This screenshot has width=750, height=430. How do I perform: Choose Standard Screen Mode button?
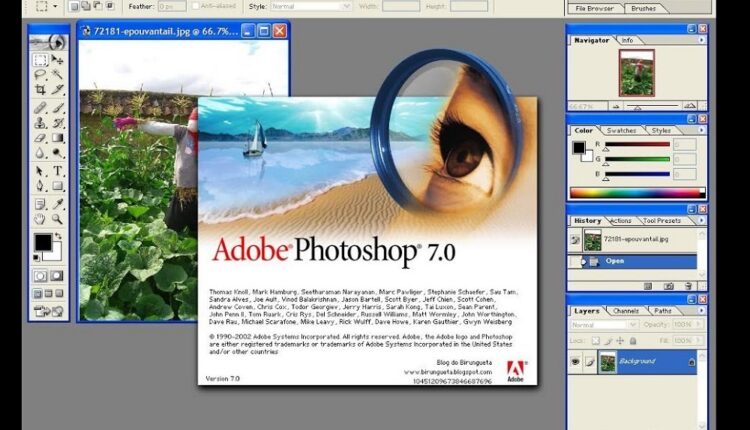coord(38,293)
